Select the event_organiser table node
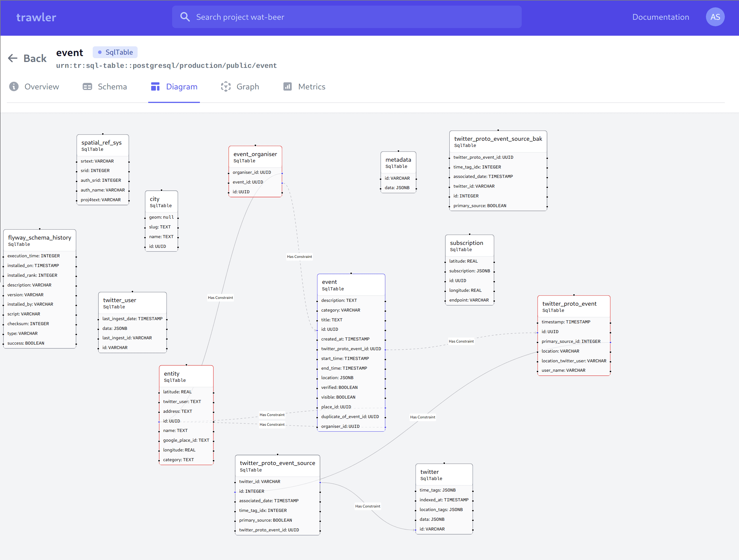Viewport: 739px width, 560px height. pos(255,157)
